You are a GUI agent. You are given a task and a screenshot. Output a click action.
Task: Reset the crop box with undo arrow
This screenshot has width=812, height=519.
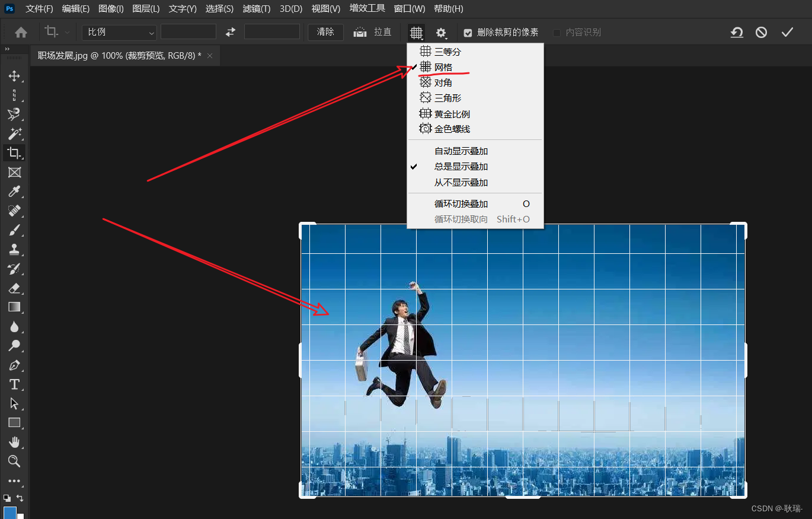737,32
